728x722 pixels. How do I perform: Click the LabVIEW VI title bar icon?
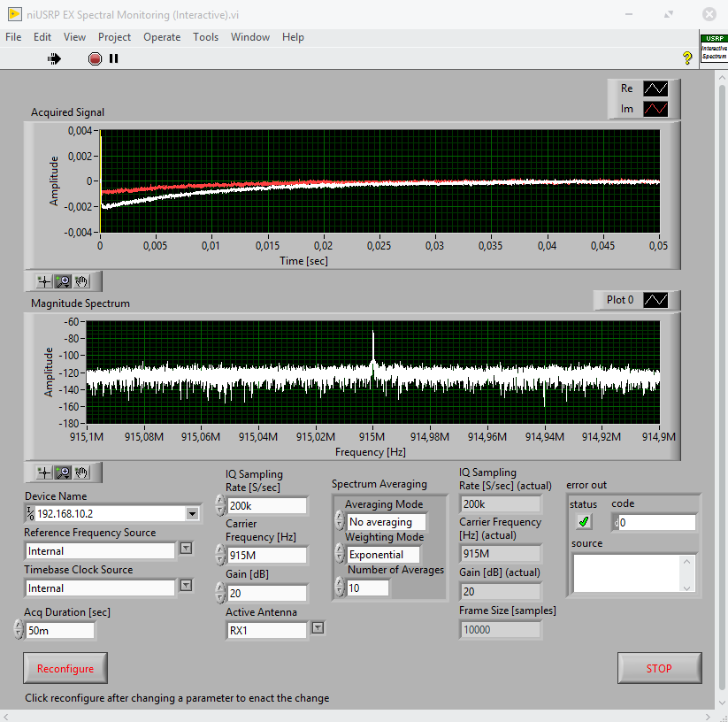click(x=14, y=14)
